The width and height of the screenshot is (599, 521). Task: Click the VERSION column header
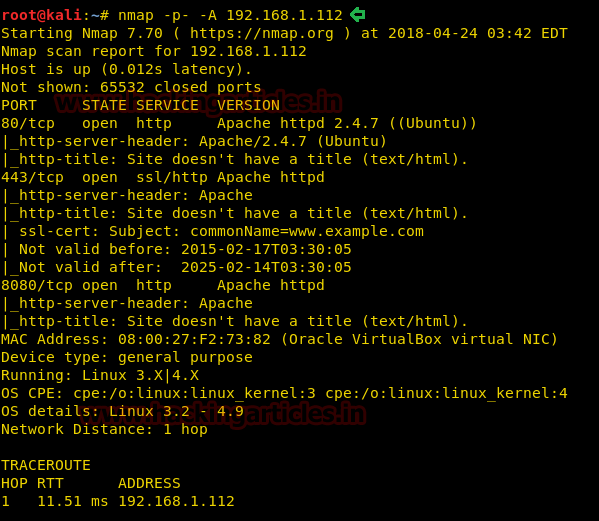point(248,105)
